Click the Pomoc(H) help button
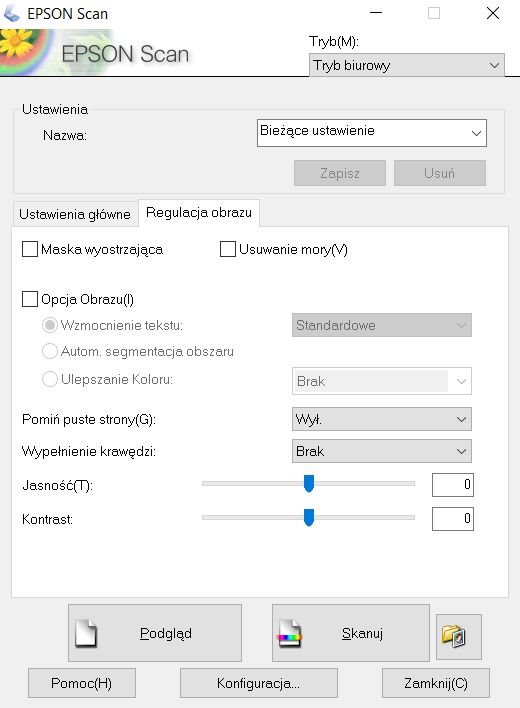520x708 pixels. tap(82, 683)
